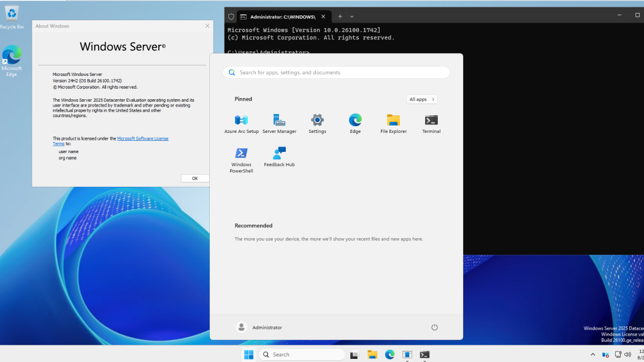Open Task View from the taskbar
644x362 pixels.
click(x=354, y=355)
